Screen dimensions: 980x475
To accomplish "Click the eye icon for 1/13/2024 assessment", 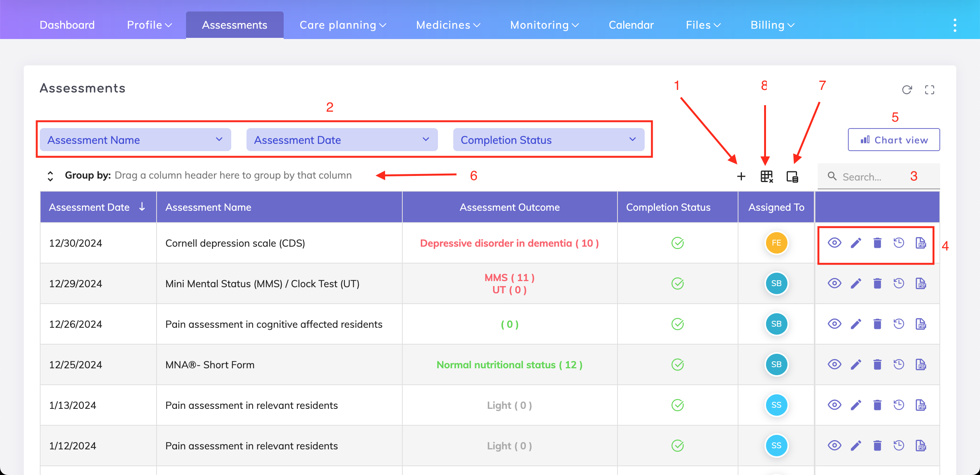I will (835, 405).
